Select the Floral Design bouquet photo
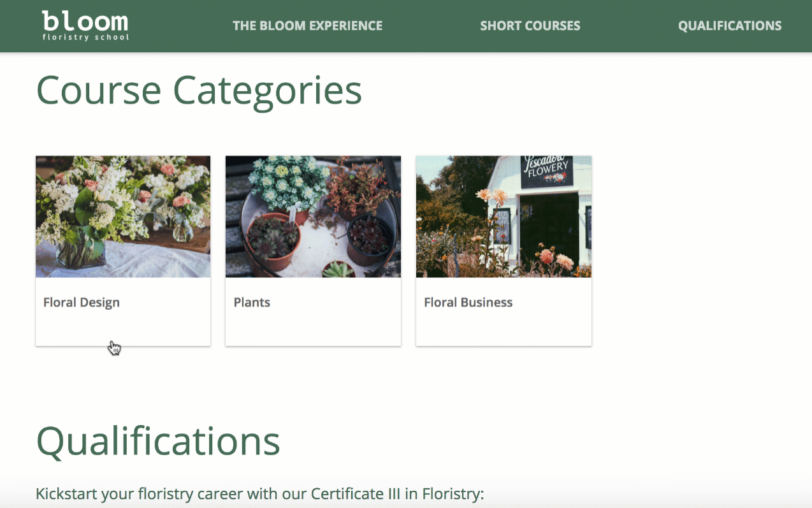The height and width of the screenshot is (508, 812). (123, 217)
